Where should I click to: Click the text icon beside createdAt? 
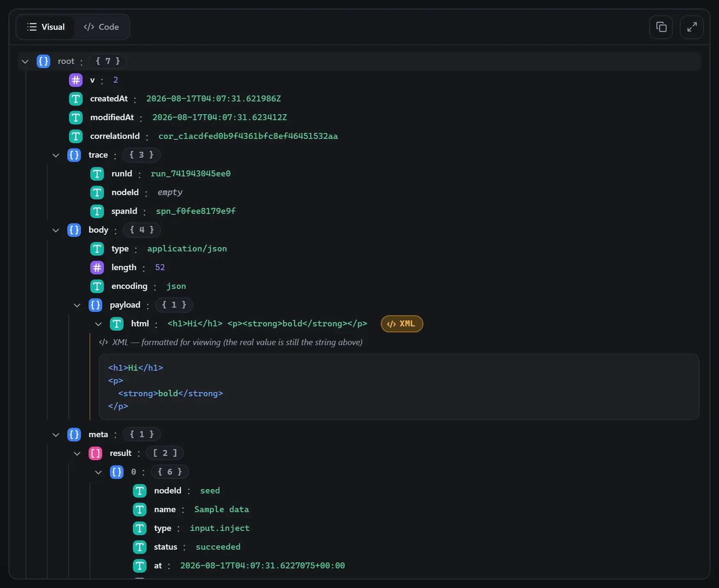tap(76, 99)
